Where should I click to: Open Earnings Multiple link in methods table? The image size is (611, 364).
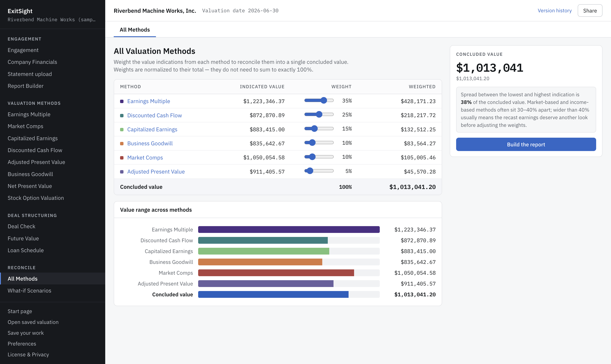[148, 101]
